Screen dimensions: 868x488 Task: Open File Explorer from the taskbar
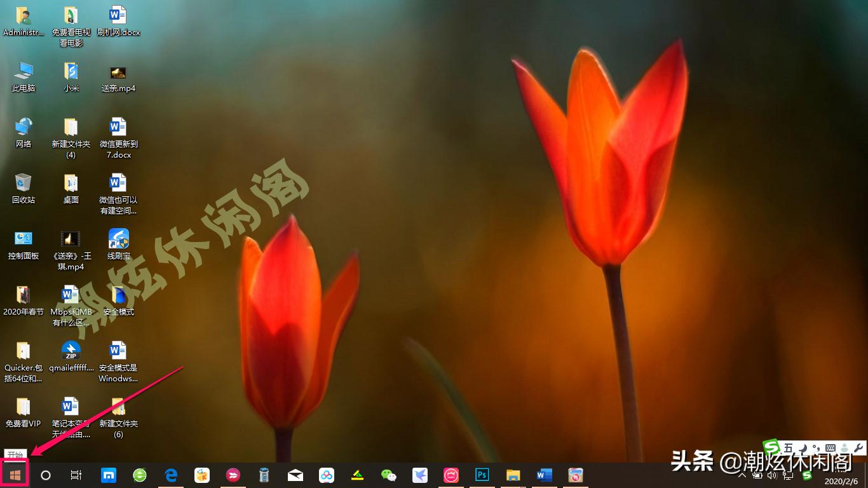513,475
